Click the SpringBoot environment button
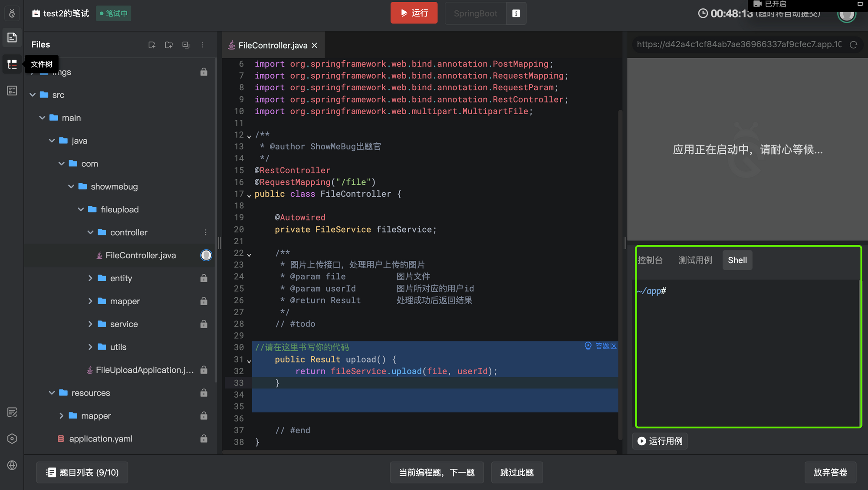The height and width of the screenshot is (490, 868). tap(475, 13)
